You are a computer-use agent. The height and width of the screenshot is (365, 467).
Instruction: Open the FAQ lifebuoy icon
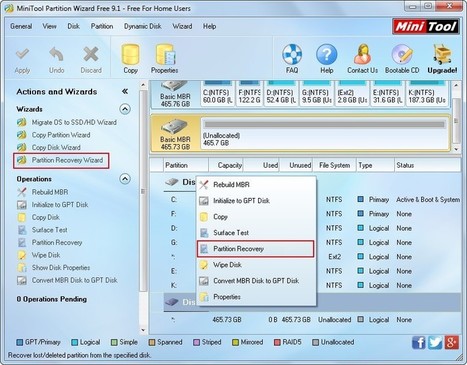pos(292,59)
